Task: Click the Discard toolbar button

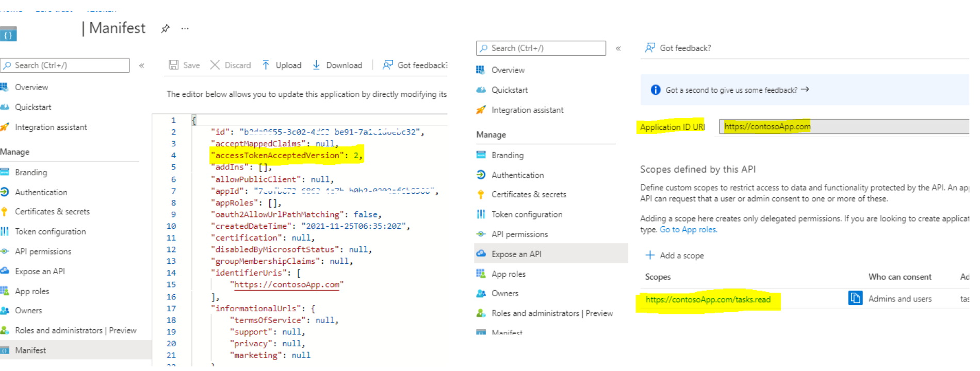Action: [x=231, y=65]
